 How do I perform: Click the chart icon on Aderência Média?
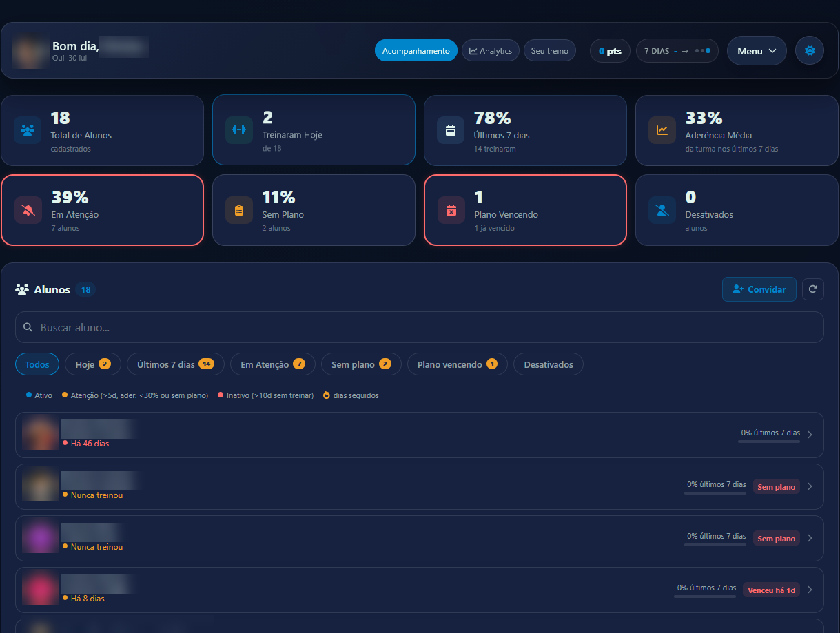pos(662,130)
